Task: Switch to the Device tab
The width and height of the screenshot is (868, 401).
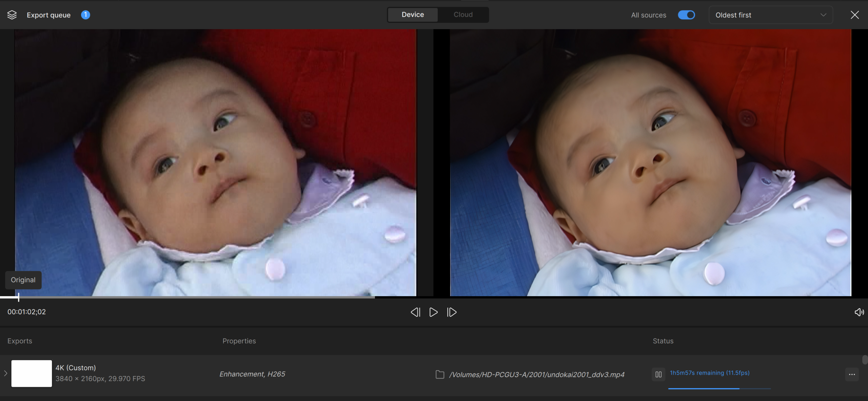Action: pos(413,15)
